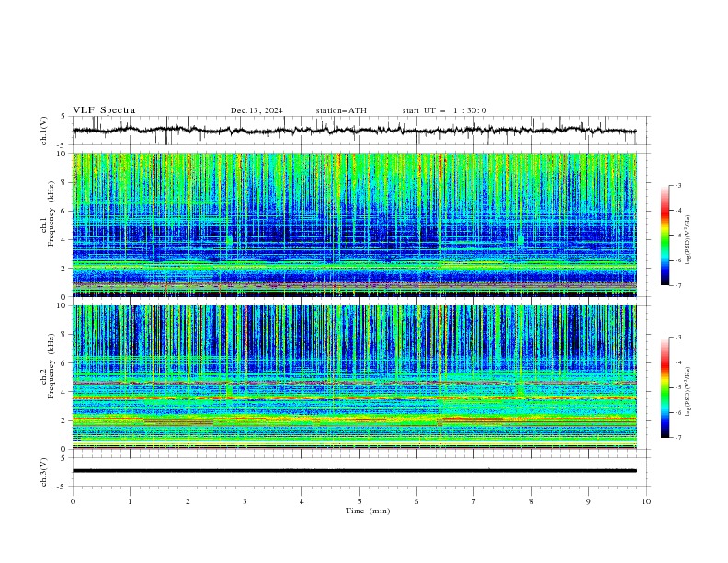Image resolution: width=728 pixels, height=563 pixels.
Task: Click the ch.2 spectrogram color scale bar
Action: (665, 387)
